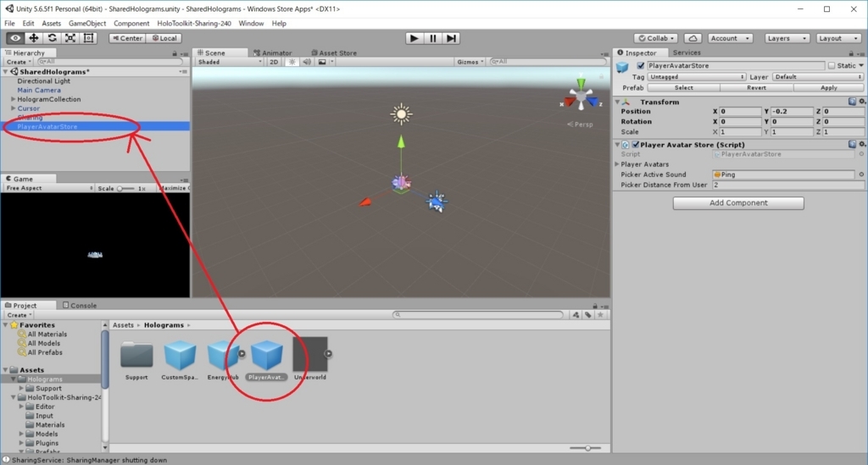Open the cloud services button
This screenshot has width=868, height=465.
tap(693, 38)
